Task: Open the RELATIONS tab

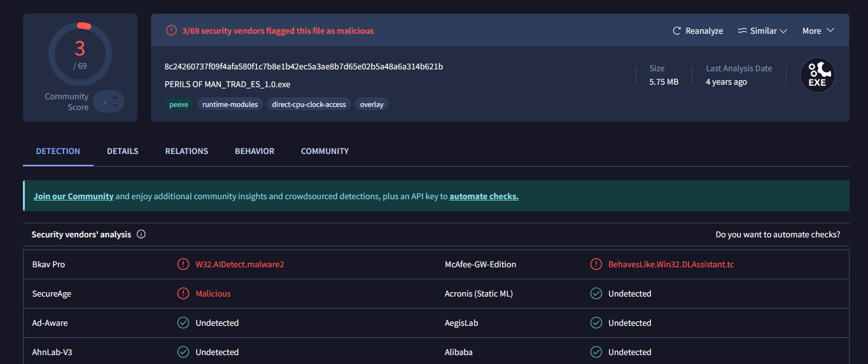Action: (x=186, y=151)
